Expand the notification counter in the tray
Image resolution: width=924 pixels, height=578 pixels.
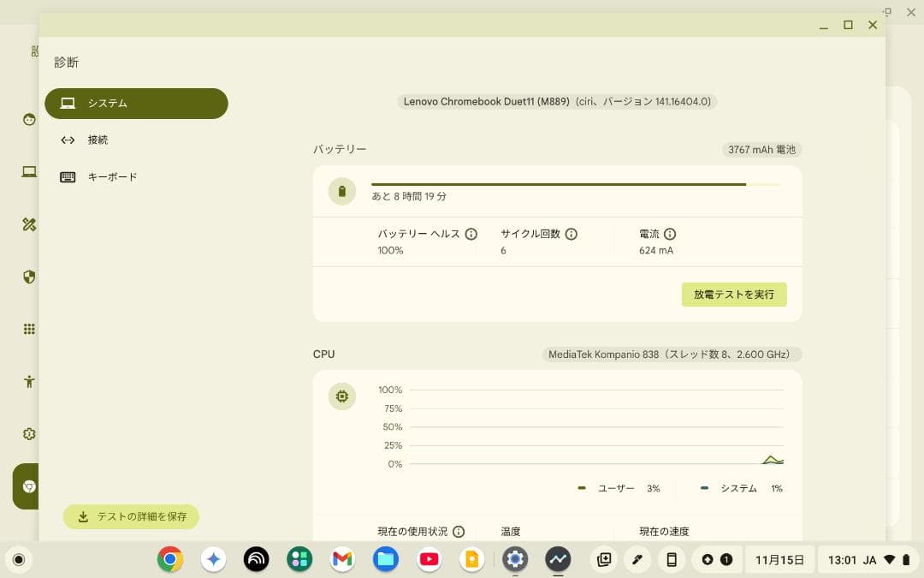(726, 559)
